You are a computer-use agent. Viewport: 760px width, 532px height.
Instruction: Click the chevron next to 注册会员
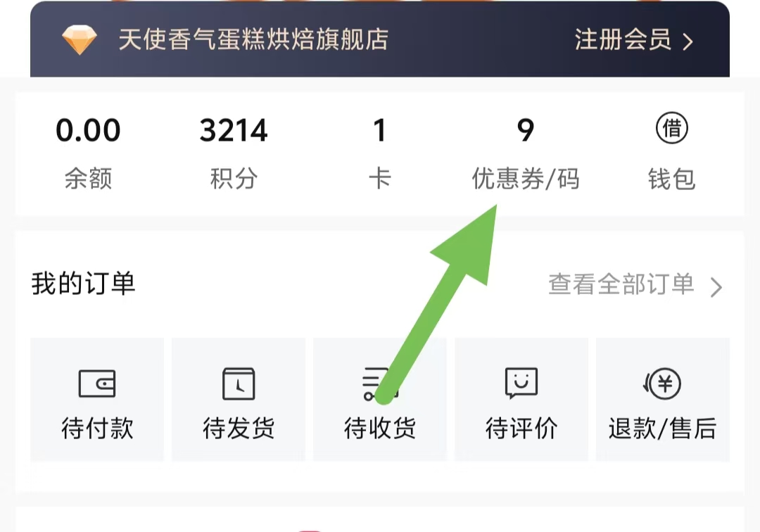(x=688, y=42)
